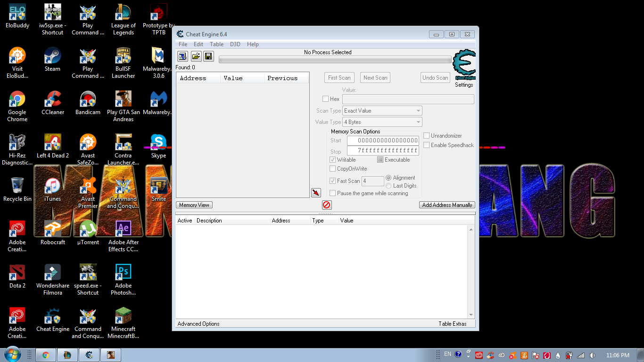Image resolution: width=644 pixels, height=362 pixels.
Task: Open the process list selector icon
Action: click(x=182, y=56)
